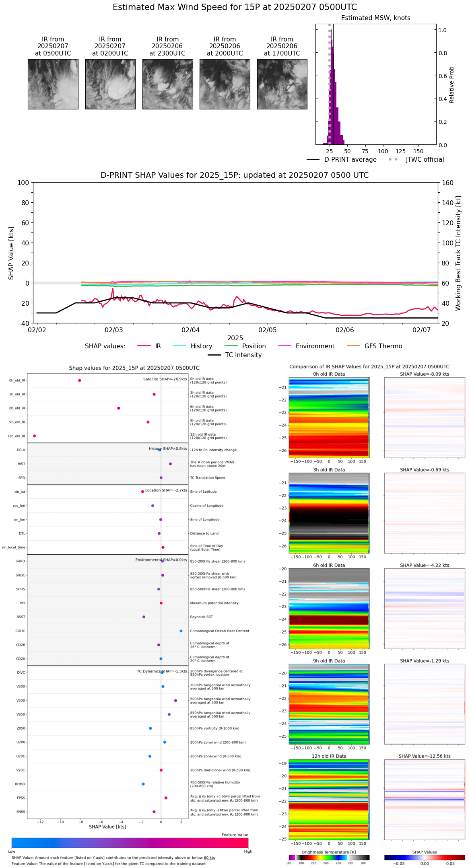Select the 20250206 2300UTC IR thumbnail
Viewport: 470px width, 868px height.
[x=167, y=84]
